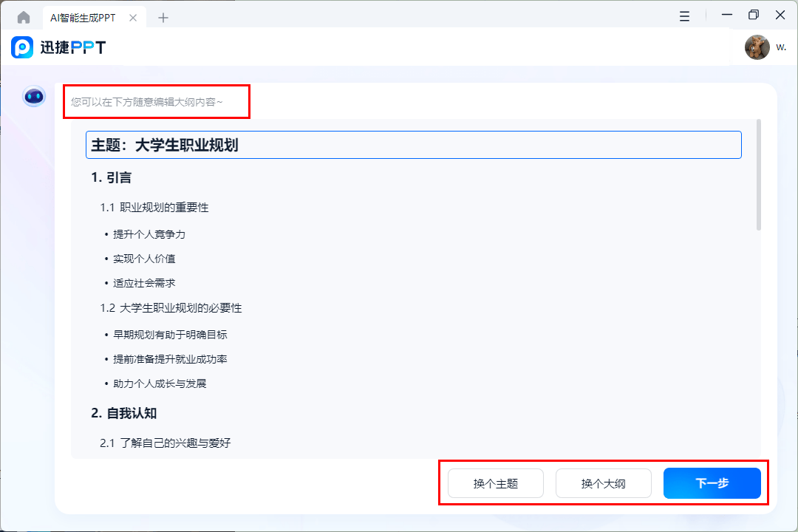Open the hamburger menu in title bar
798x532 pixels.
pos(685,16)
